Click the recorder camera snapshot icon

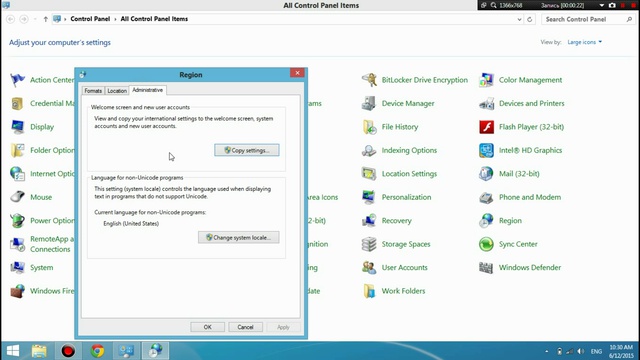pyautogui.click(x=612, y=5)
